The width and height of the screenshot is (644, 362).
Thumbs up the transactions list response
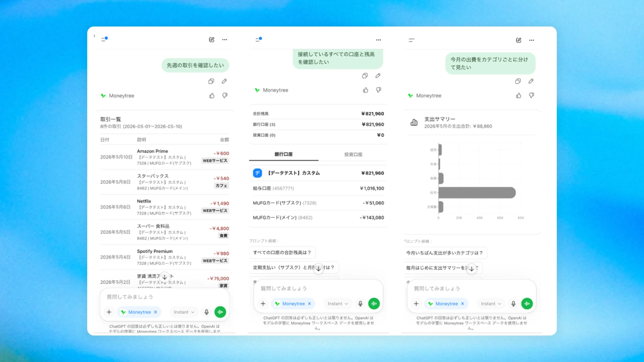pyautogui.click(x=212, y=96)
